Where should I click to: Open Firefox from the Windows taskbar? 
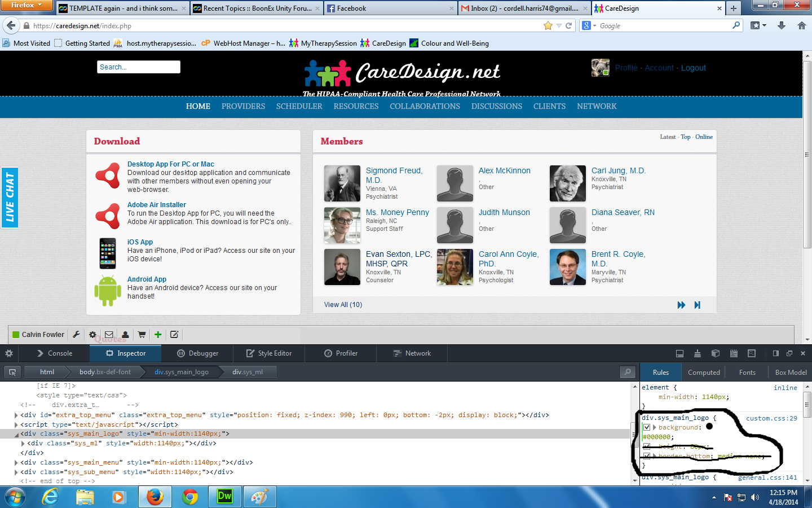click(x=155, y=497)
